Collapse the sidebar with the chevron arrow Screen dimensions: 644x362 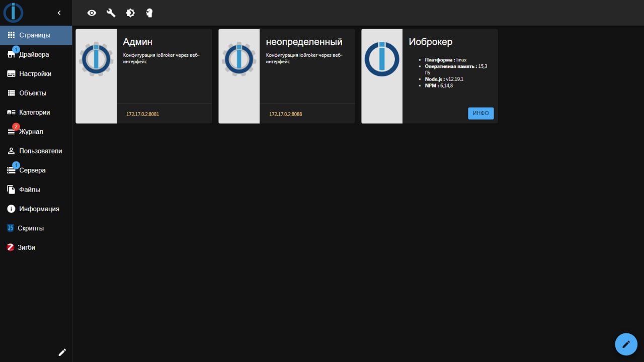pos(59,13)
